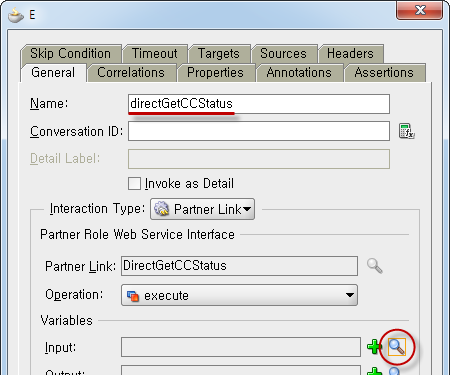Go to the Sources tab

point(284,54)
